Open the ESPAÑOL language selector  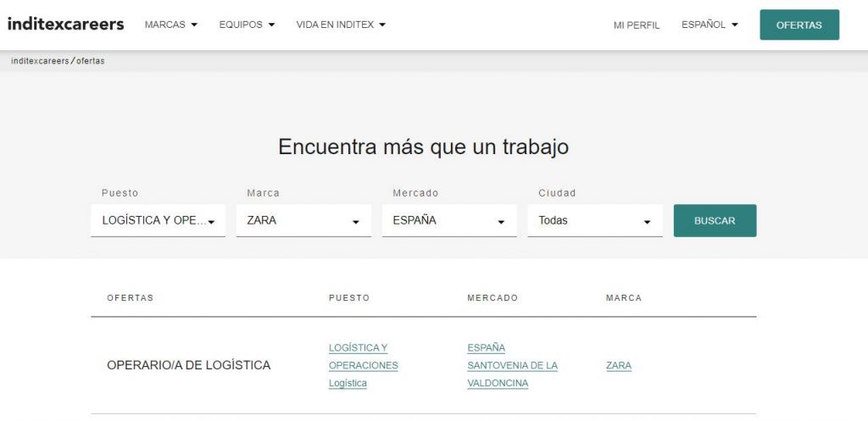pos(709,25)
